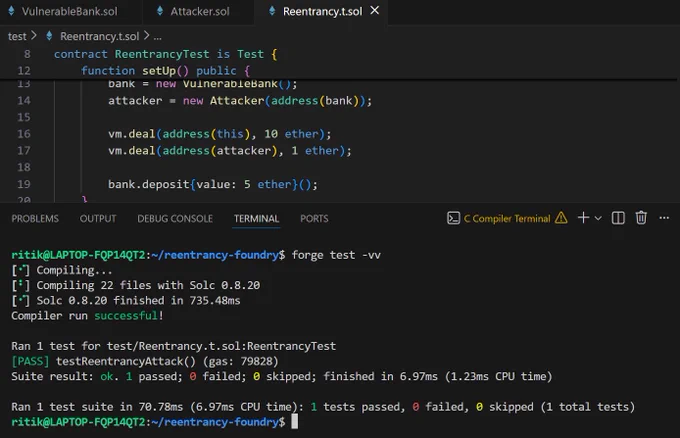Click 'Compiler run successful!' output

(87, 316)
